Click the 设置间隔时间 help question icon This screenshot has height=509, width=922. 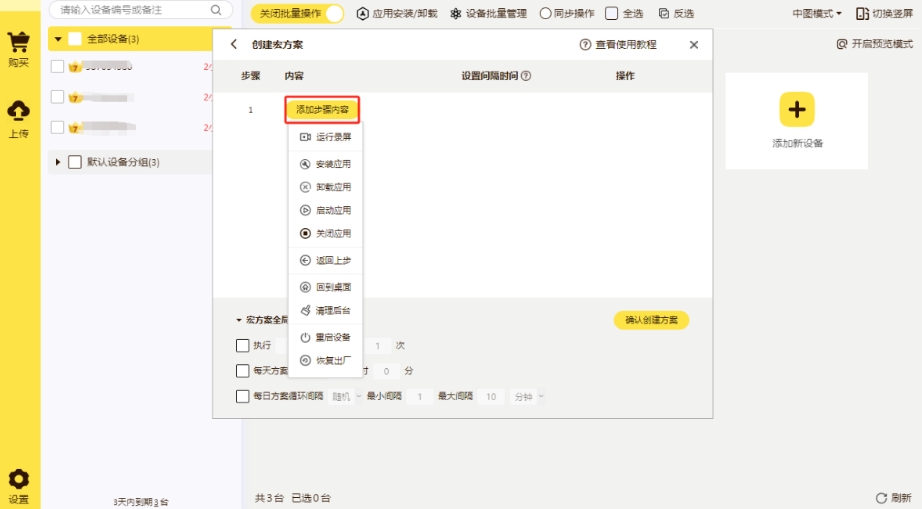pos(526,76)
